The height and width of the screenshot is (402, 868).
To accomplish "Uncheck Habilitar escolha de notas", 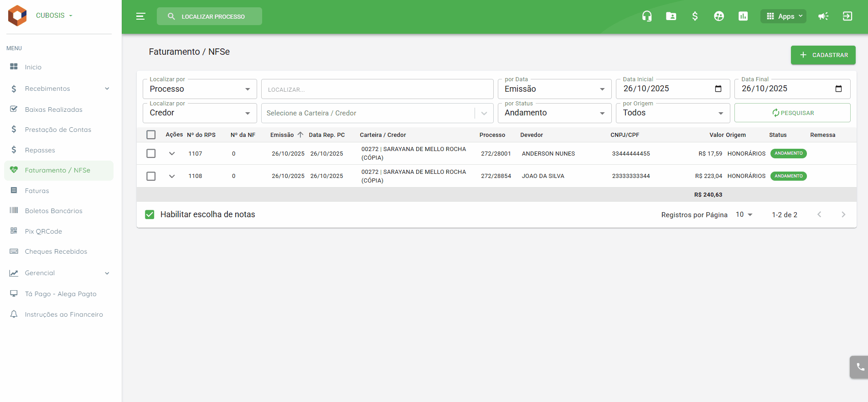I will click(150, 214).
